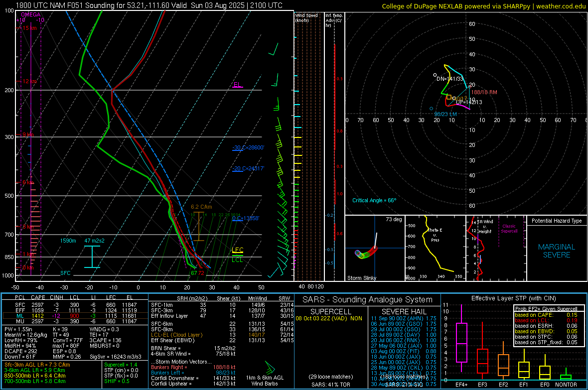The height and width of the screenshot is (390, 588).
Task: Click the Bunkers right-mover marker labeled 188/18 RM
Action: (469, 87)
